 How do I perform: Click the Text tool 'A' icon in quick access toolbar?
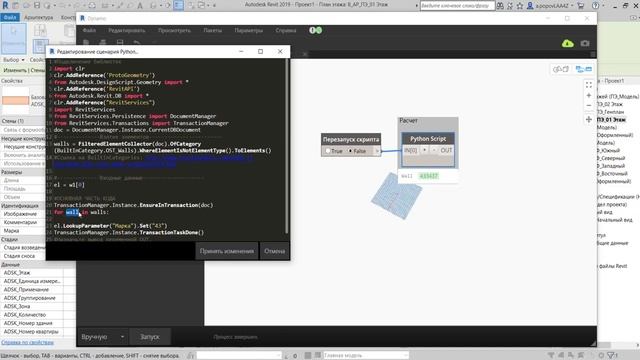pyautogui.click(x=140, y=6)
